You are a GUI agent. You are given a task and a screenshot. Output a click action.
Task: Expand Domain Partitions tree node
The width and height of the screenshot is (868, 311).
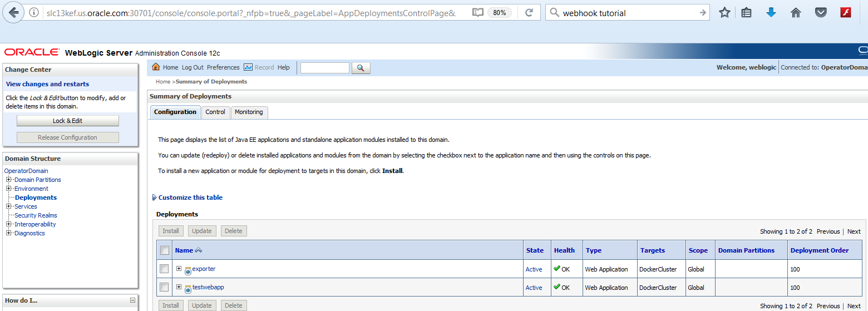tap(9, 180)
